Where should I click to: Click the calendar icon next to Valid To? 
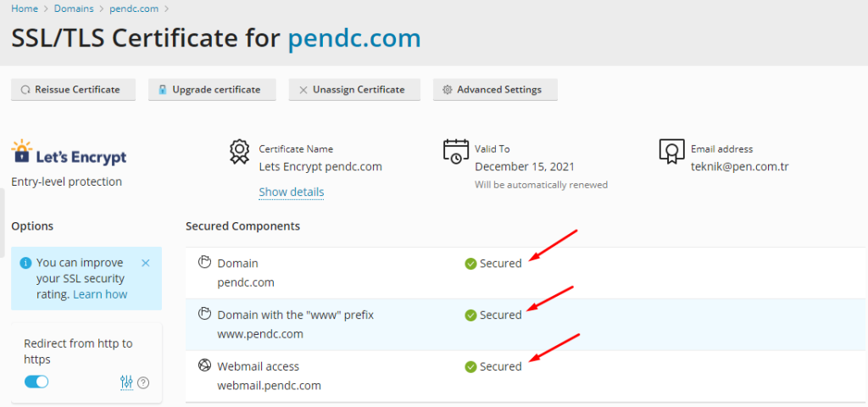455,151
